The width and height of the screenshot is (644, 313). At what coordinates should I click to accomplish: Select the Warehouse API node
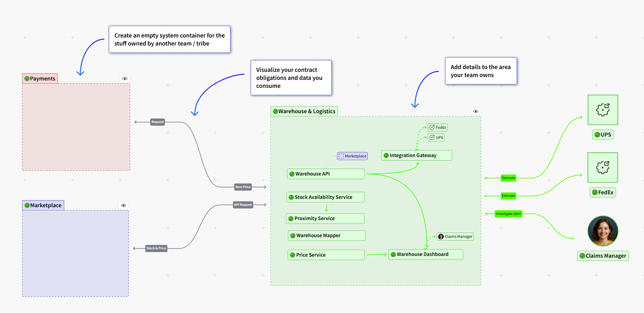pyautogui.click(x=325, y=174)
